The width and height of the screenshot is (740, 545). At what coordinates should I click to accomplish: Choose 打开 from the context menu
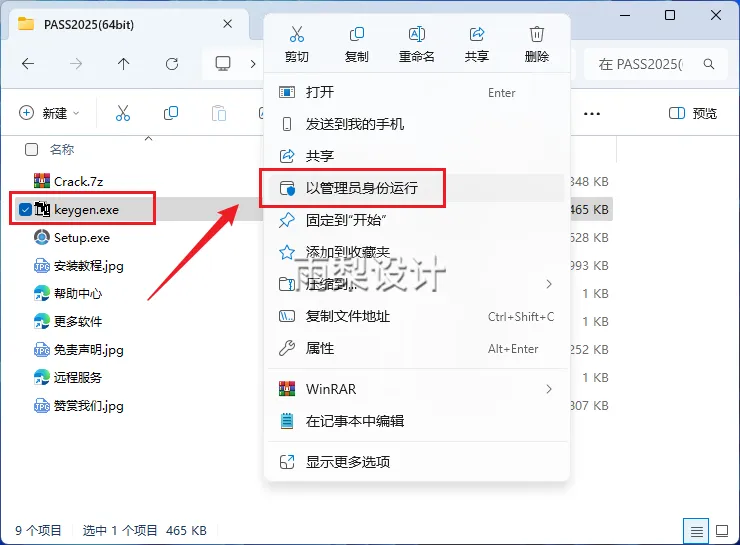417,92
